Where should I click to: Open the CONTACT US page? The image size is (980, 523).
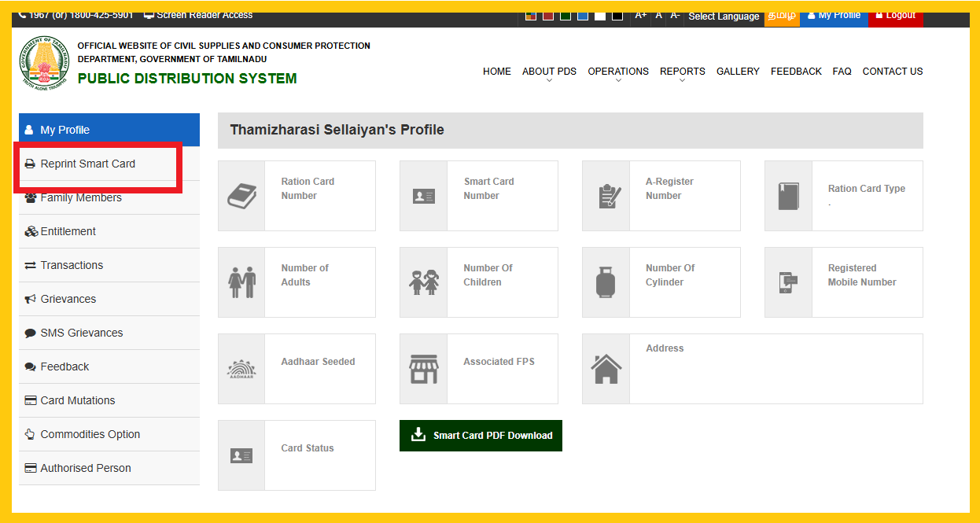[x=892, y=71]
